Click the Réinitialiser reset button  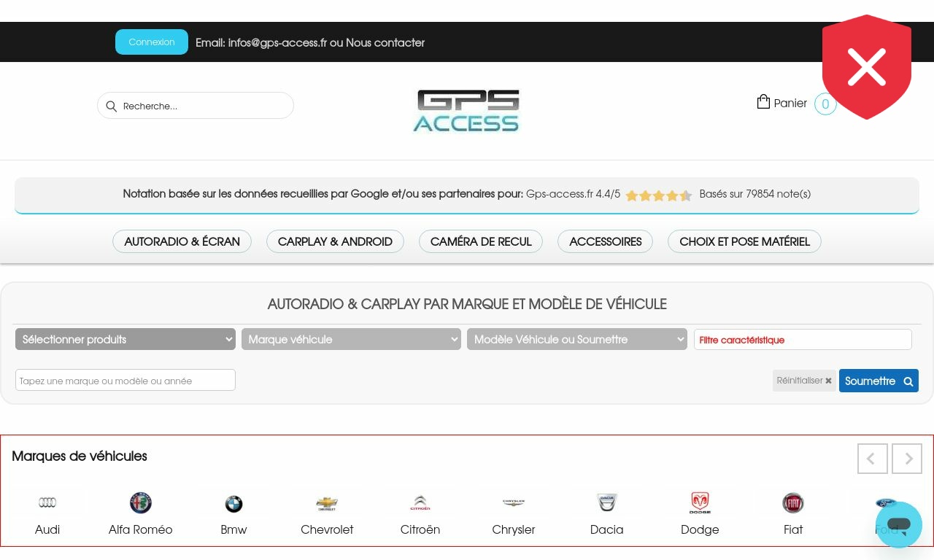(x=804, y=381)
